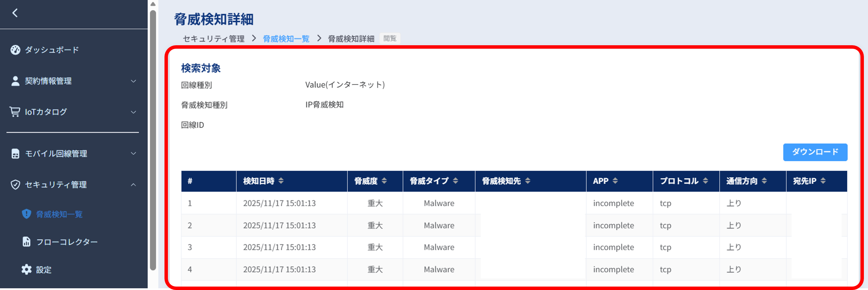Click 回線種別 label
Screen dimensions: 868x290
coord(196,85)
